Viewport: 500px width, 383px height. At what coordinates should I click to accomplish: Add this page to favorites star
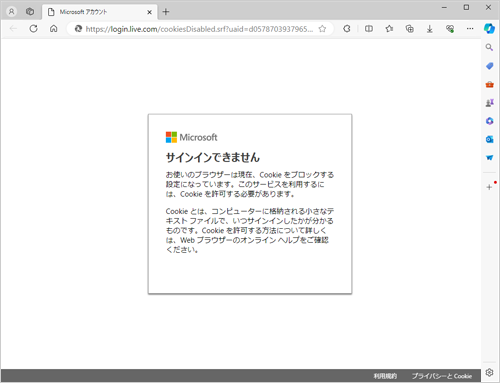(x=322, y=29)
